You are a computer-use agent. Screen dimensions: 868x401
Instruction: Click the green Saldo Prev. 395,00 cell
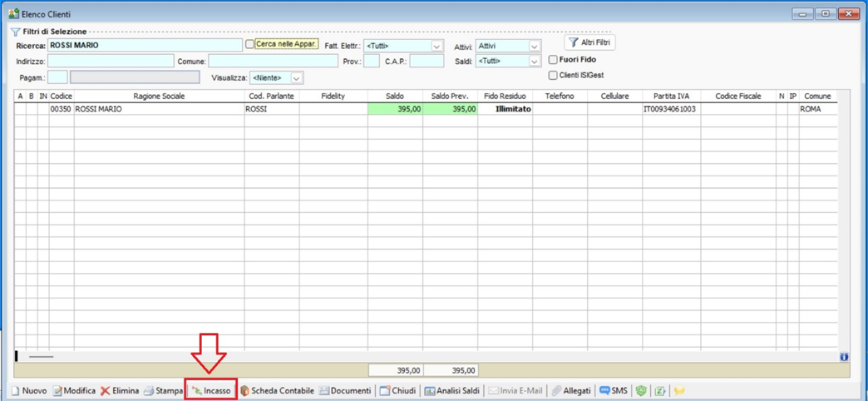point(450,109)
